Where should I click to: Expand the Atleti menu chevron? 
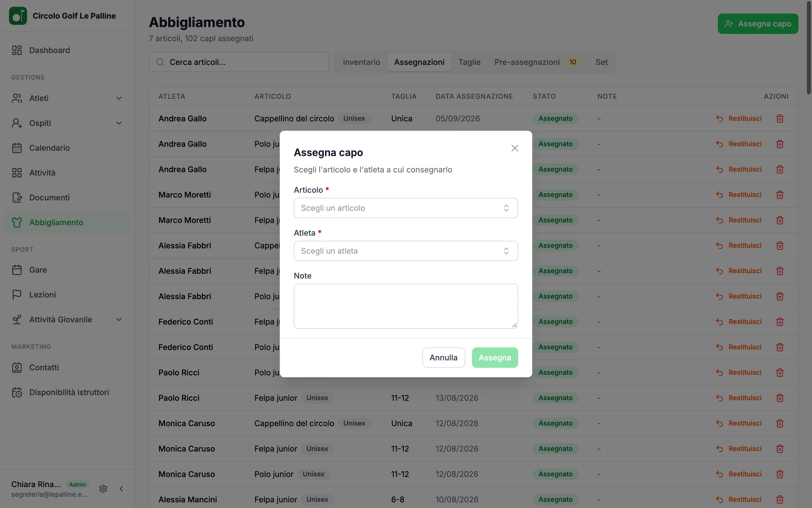[119, 98]
